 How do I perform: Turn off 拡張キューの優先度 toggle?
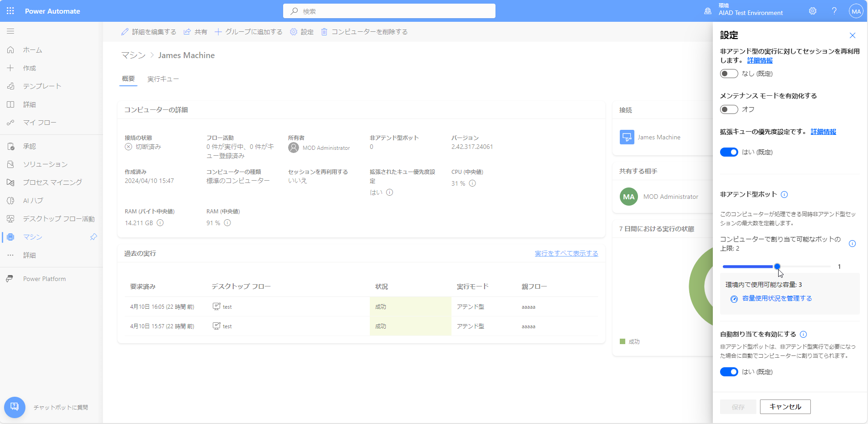729,152
